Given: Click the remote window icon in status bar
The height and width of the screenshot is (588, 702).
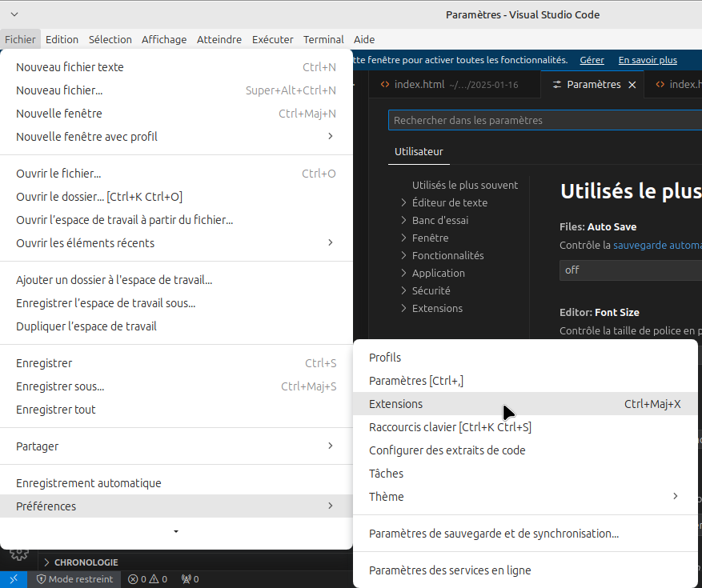Looking at the screenshot, I should coord(14,579).
